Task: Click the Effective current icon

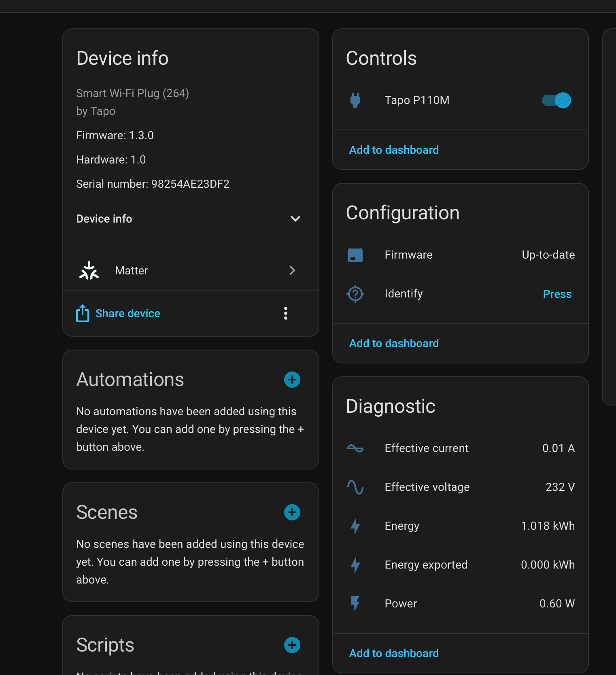Action: 355,448
